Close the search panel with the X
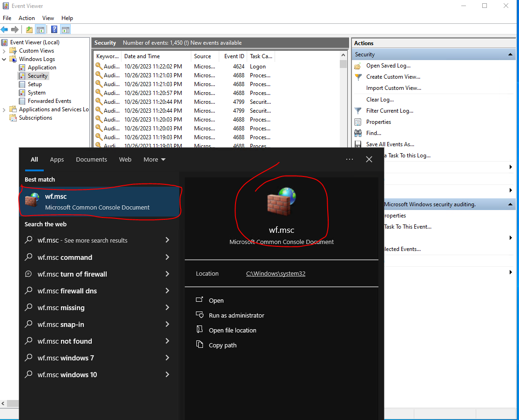This screenshot has height=420, width=519. point(369,159)
